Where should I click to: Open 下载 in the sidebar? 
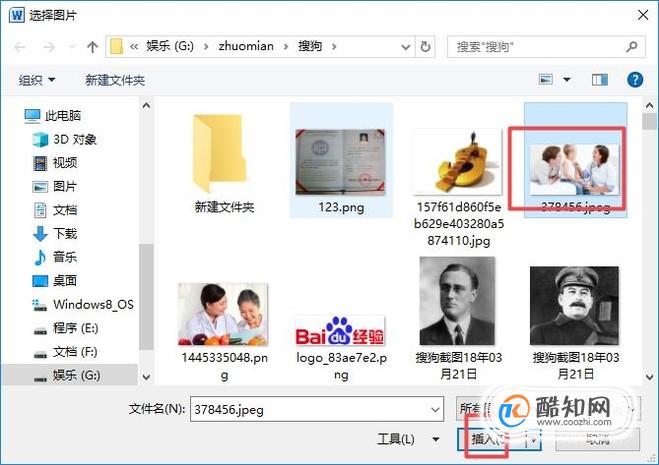55,233
